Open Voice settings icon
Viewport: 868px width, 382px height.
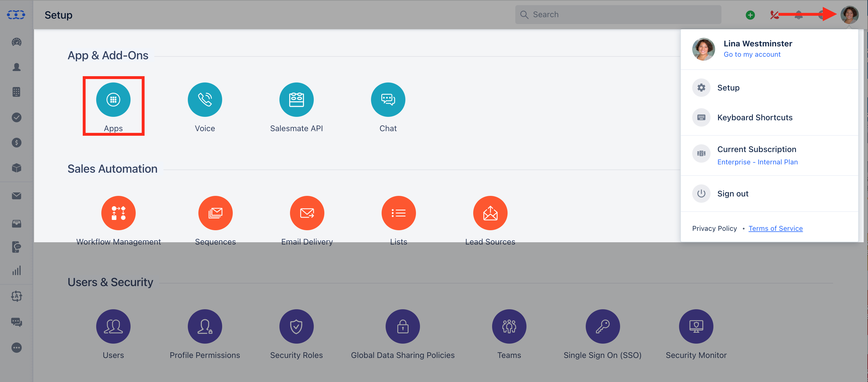(205, 100)
